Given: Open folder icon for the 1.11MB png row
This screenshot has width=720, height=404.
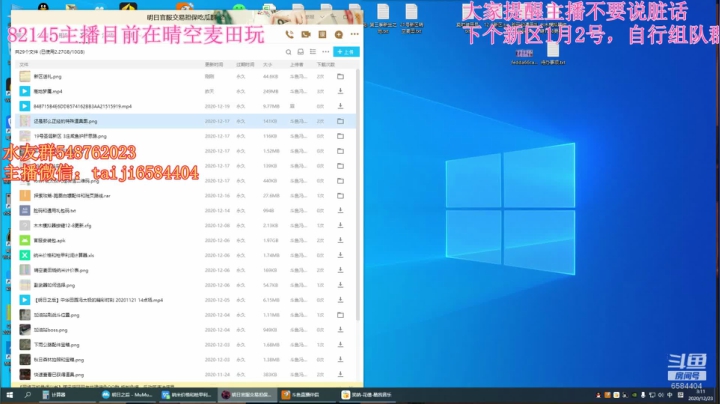Looking at the screenshot, I should click(340, 315).
